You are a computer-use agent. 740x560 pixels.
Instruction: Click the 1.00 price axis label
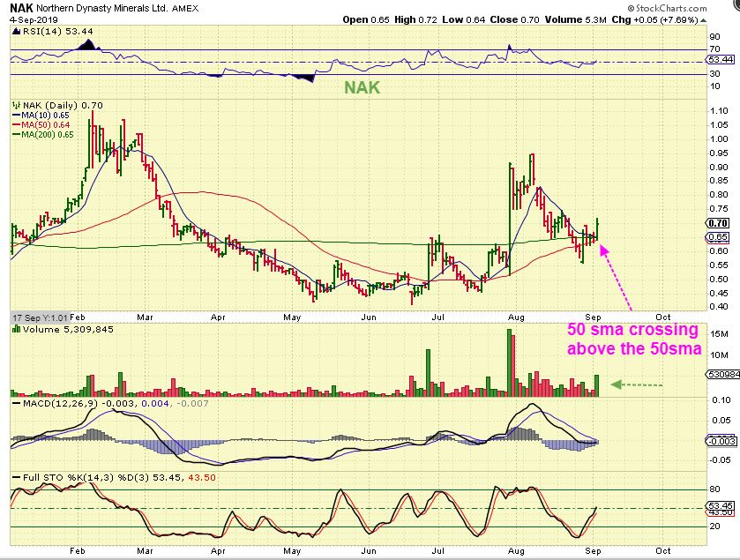tap(719, 139)
